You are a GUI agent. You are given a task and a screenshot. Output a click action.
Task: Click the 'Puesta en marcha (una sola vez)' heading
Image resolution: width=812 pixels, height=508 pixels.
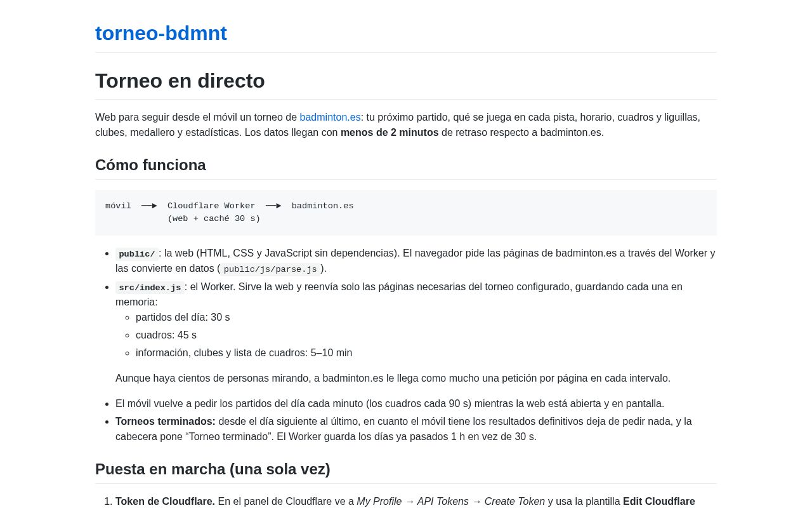point(213,469)
